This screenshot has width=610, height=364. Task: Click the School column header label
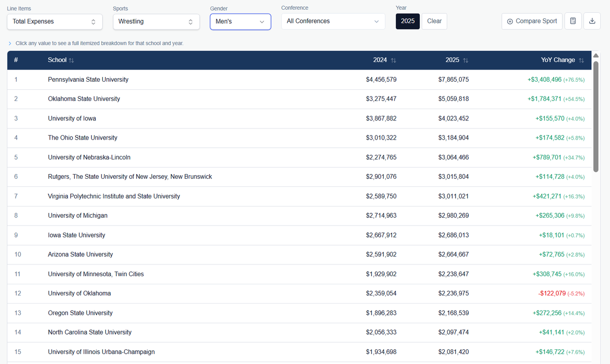(57, 60)
